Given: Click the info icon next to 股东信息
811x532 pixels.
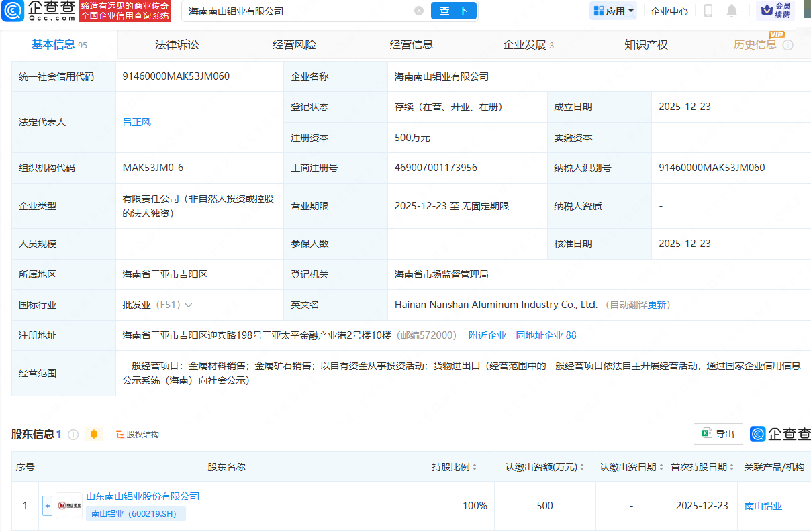Looking at the screenshot, I should [73, 435].
